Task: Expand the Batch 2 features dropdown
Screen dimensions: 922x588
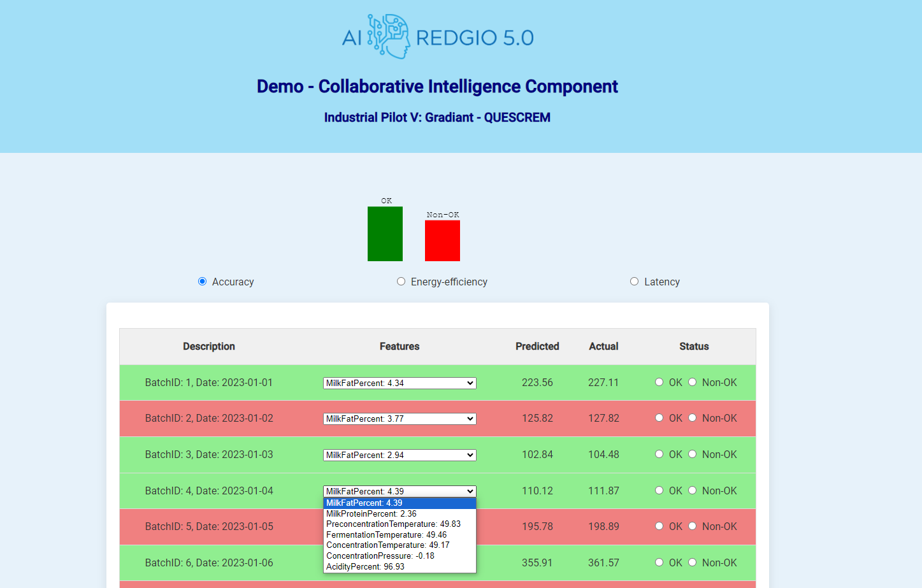Action: click(x=400, y=419)
